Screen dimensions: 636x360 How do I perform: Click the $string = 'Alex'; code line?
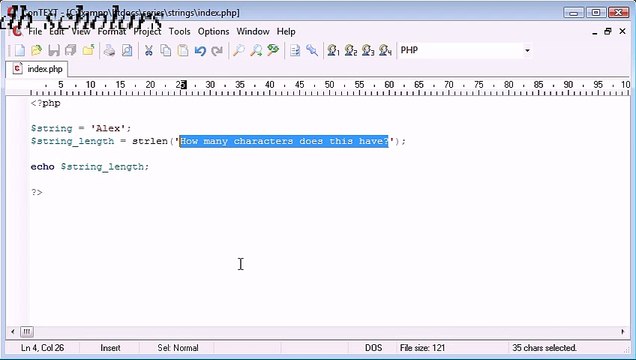click(x=81, y=129)
